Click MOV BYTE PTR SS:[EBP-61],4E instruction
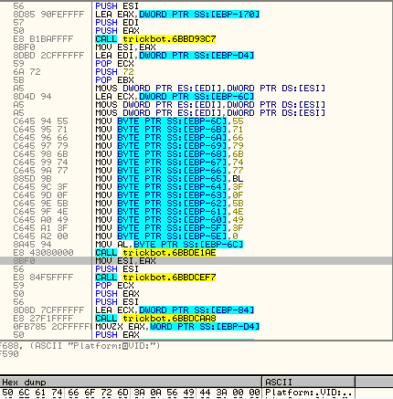Screen dimensions: 393x399 169,211
